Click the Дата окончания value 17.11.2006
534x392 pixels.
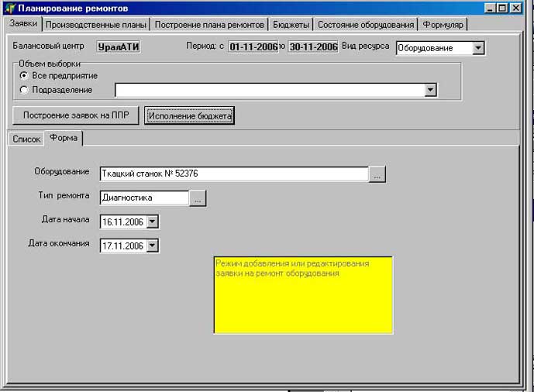click(x=123, y=246)
